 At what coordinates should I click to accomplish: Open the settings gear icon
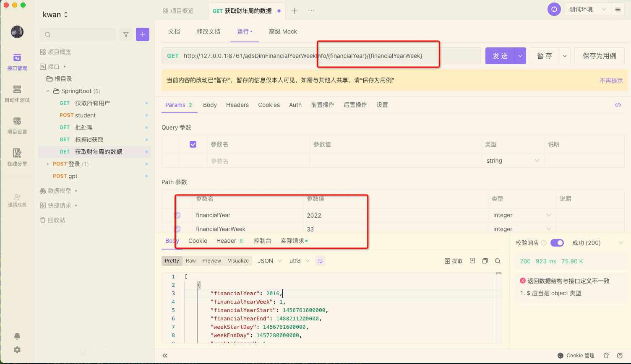pyautogui.click(x=17, y=350)
